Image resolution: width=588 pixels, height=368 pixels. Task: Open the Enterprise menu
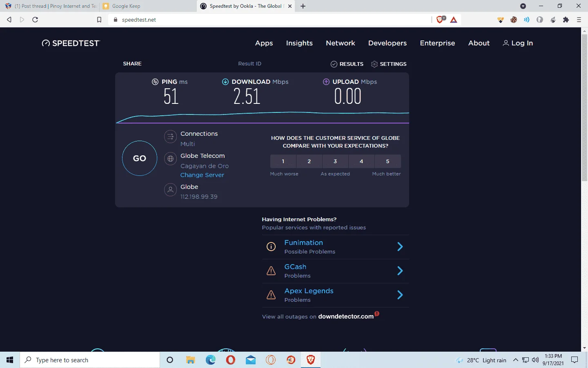point(437,43)
